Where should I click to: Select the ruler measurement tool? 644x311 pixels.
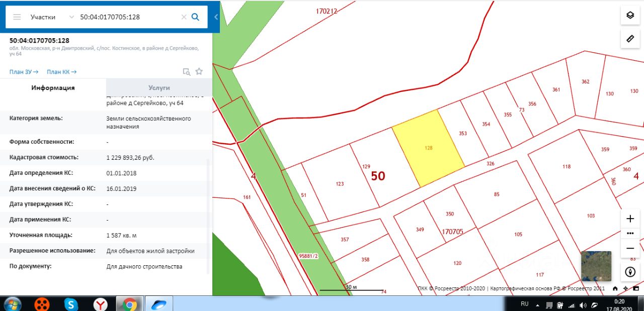pos(630,39)
